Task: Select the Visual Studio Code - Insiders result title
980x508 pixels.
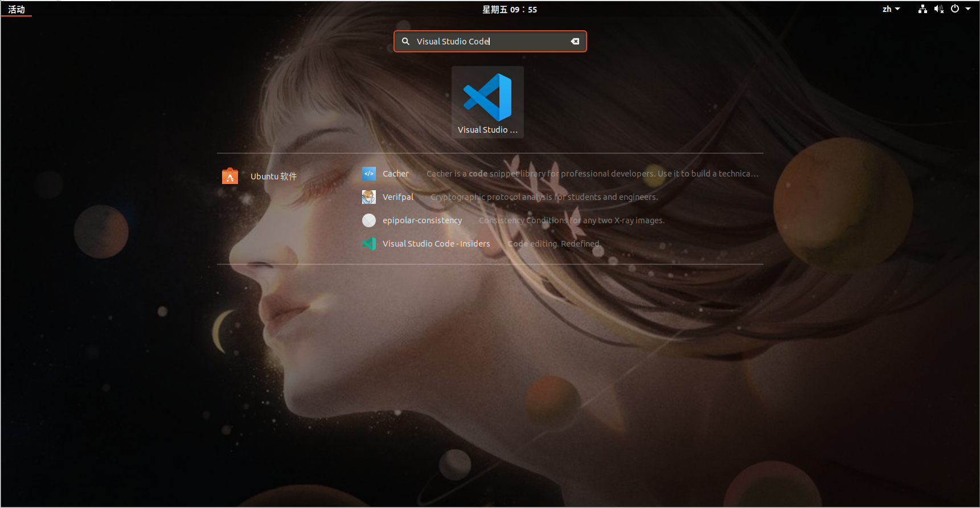Action: pos(436,244)
